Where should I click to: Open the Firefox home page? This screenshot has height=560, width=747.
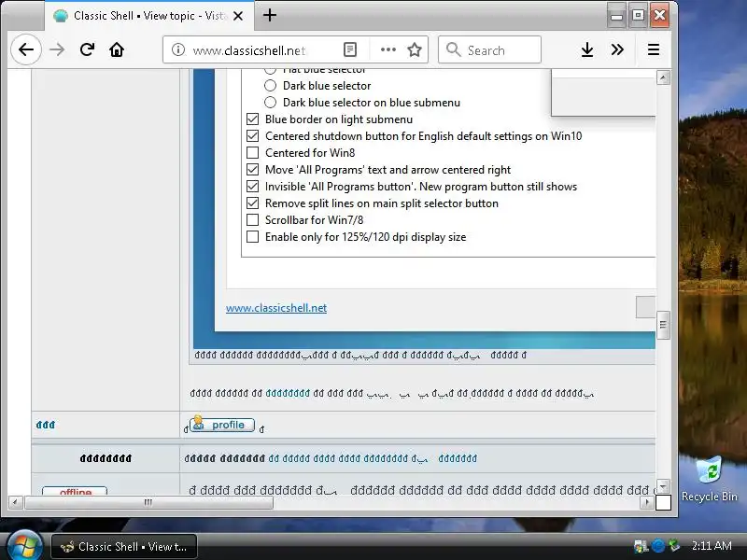tap(117, 49)
